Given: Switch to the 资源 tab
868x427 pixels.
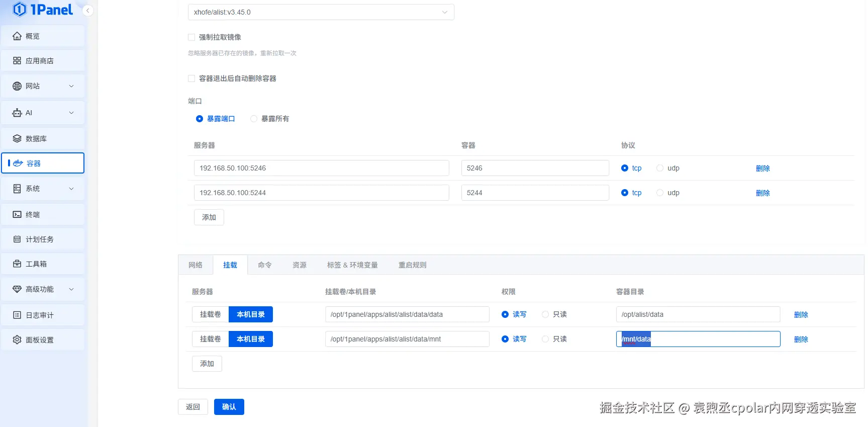Looking at the screenshot, I should [x=300, y=265].
